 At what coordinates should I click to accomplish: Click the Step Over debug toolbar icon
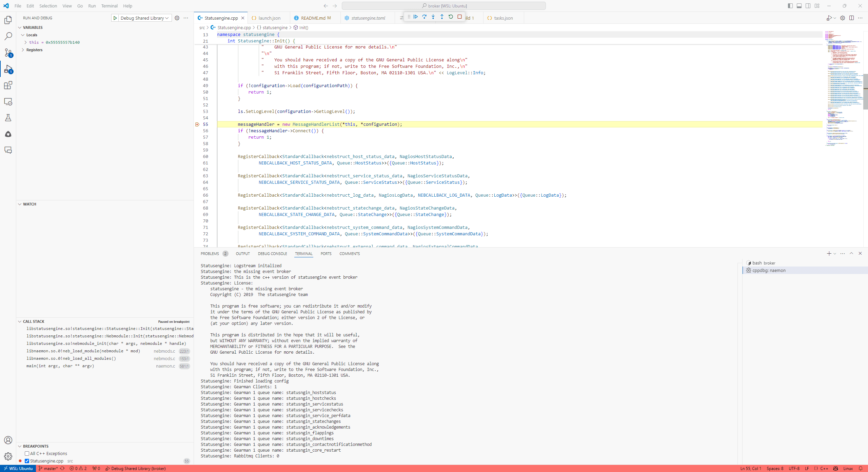click(425, 17)
